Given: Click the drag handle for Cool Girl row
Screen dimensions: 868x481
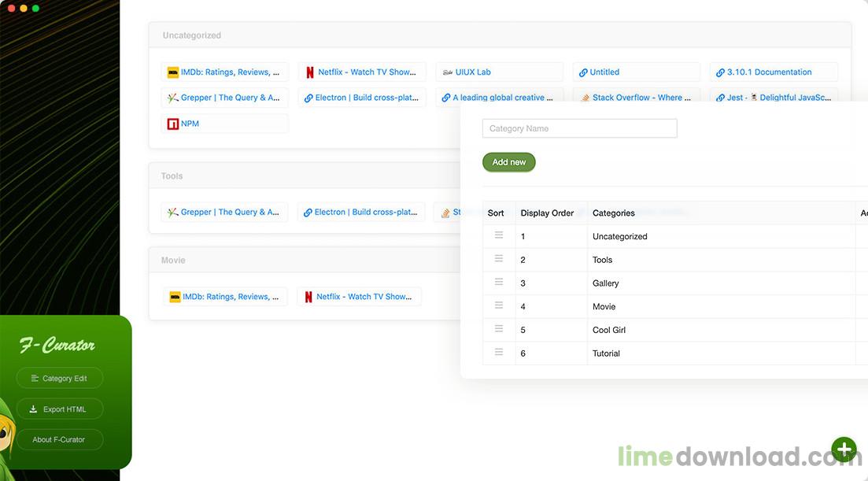Looking at the screenshot, I should (499, 329).
